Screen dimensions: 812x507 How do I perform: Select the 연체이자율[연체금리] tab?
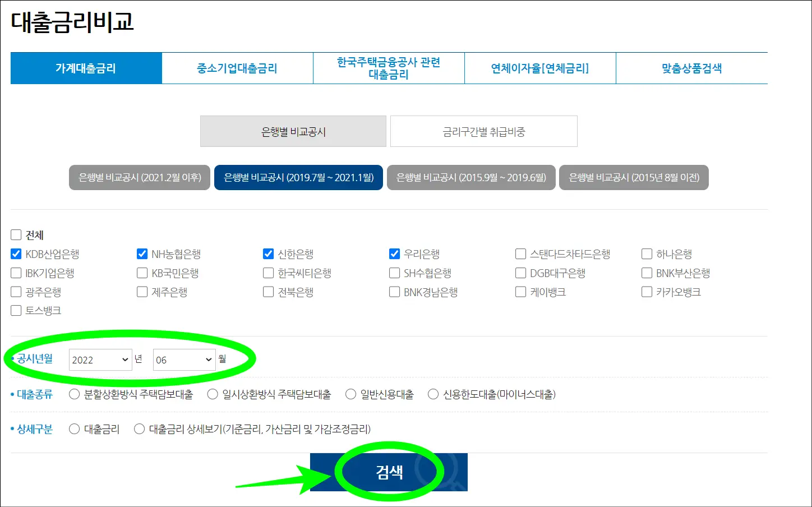pyautogui.click(x=540, y=68)
